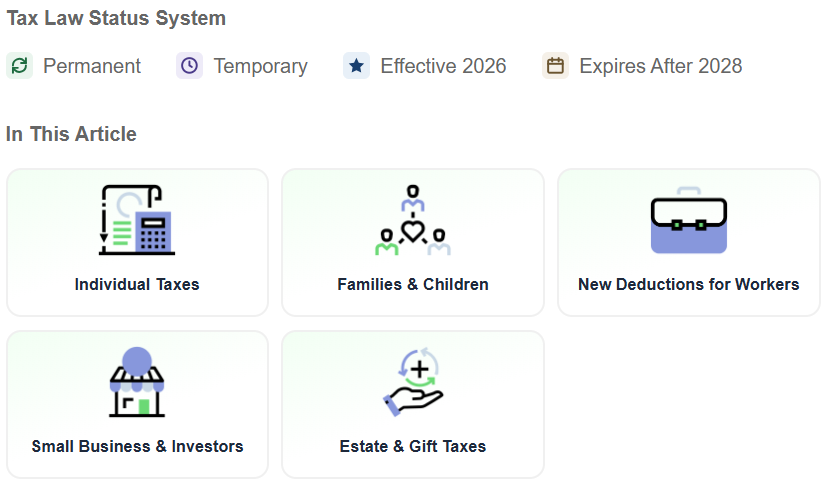828x484 pixels.
Task: Click the In This Article heading
Action: 71,134
